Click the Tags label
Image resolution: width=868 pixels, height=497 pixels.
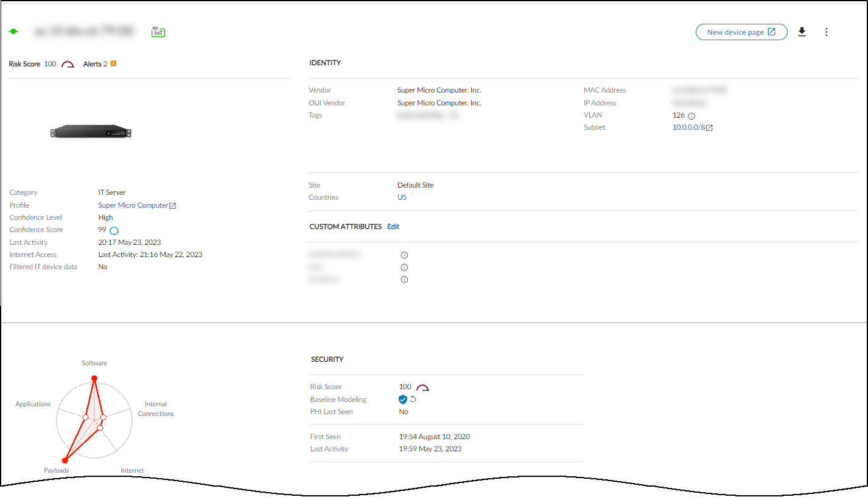315,115
